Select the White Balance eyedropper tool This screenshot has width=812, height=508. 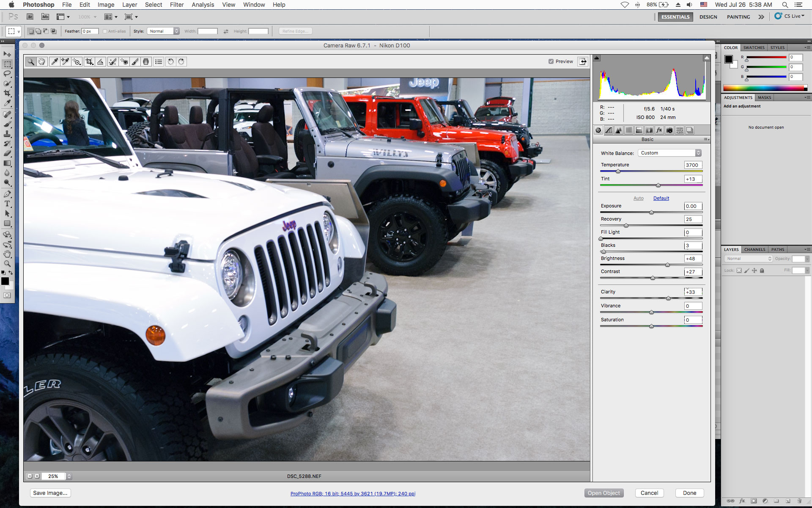point(54,62)
